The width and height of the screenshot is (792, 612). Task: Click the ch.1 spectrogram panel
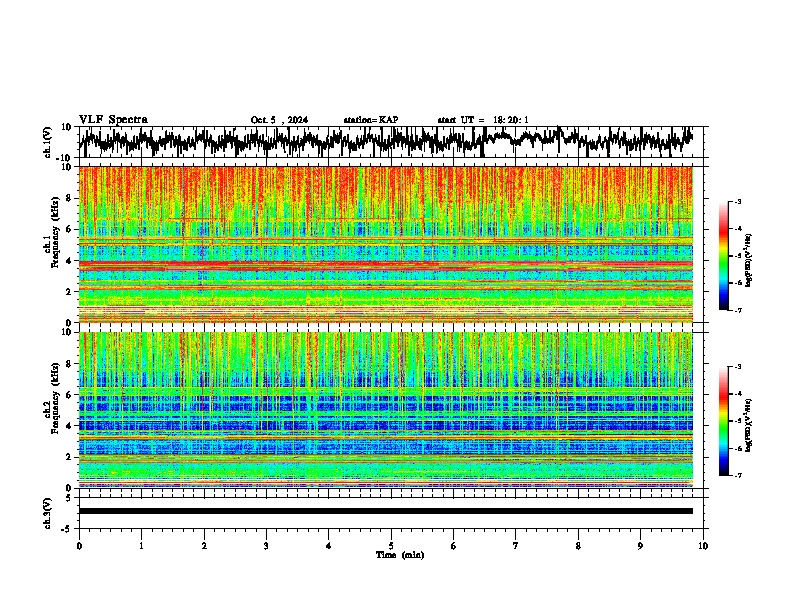pyautogui.click(x=386, y=244)
